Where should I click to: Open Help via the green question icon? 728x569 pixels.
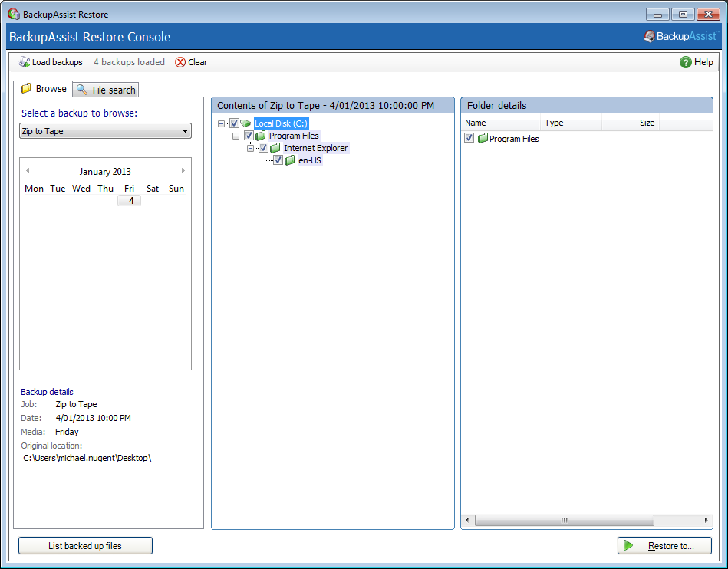pyautogui.click(x=685, y=62)
